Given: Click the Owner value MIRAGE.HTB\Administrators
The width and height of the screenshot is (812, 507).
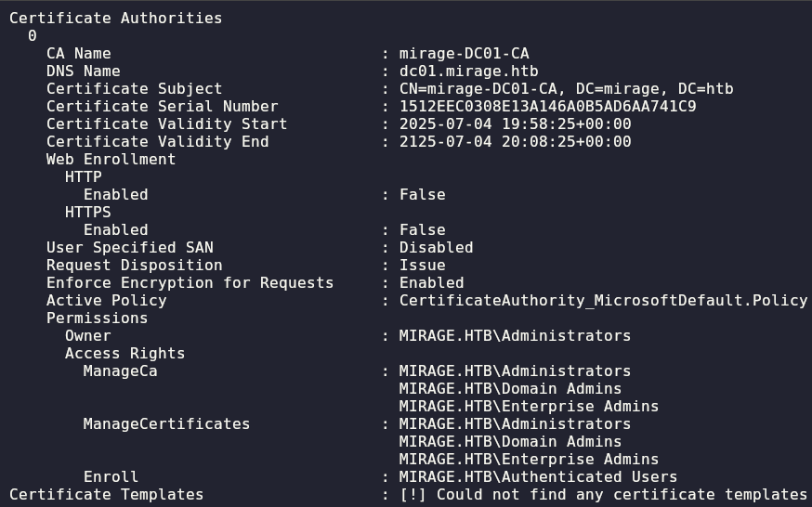Looking at the screenshot, I should click(515, 336).
